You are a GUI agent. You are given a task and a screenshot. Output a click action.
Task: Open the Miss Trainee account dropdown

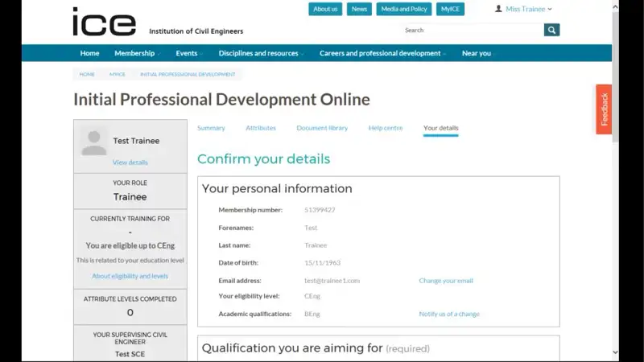(x=529, y=9)
